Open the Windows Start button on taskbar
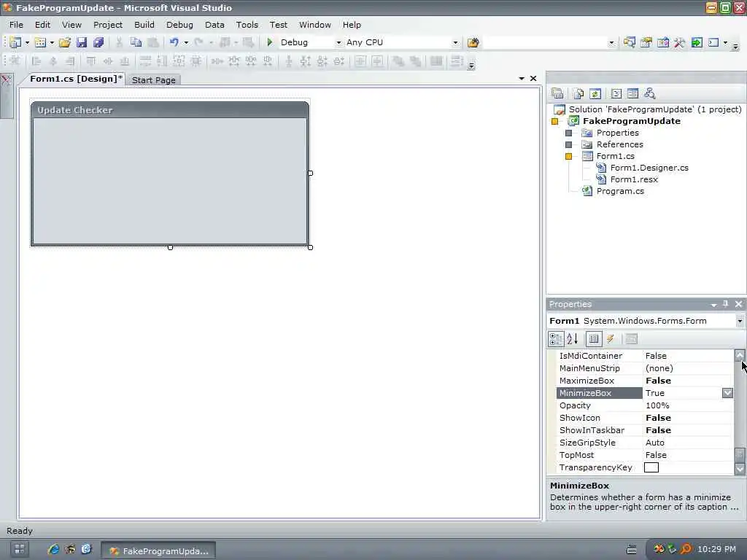The width and height of the screenshot is (747, 560). tap(19, 548)
